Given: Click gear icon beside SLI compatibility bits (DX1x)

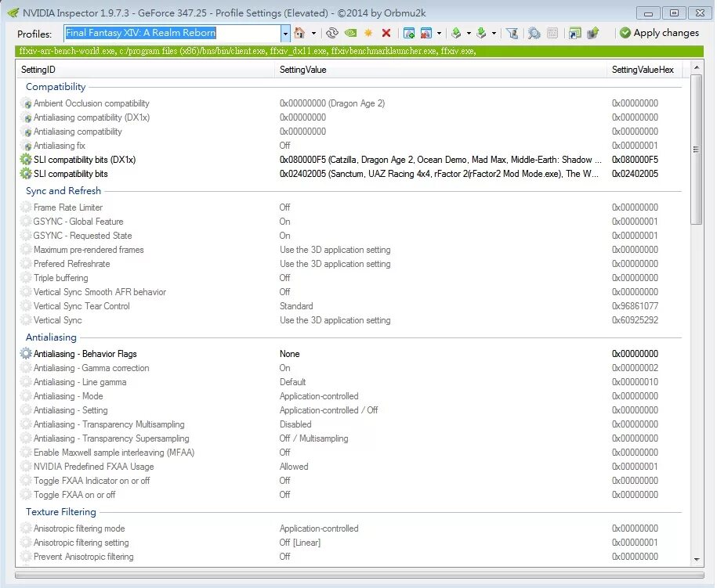Looking at the screenshot, I should pos(26,160).
